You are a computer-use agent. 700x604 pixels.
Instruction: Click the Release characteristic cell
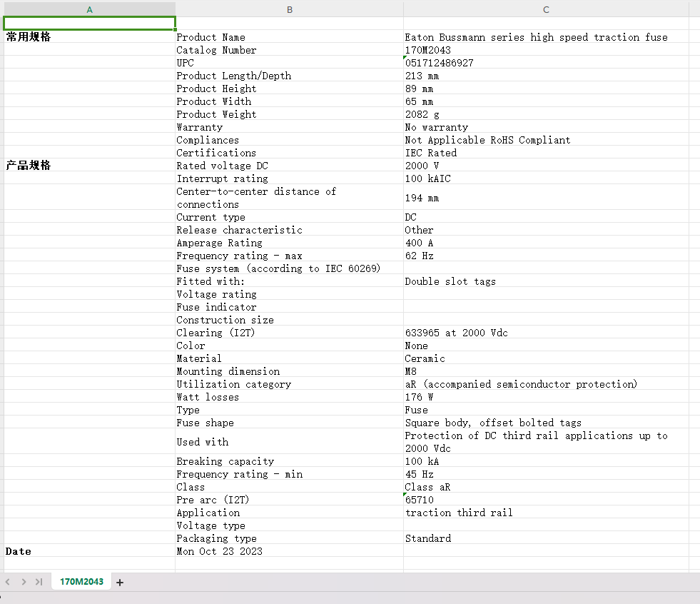pyautogui.click(x=289, y=230)
